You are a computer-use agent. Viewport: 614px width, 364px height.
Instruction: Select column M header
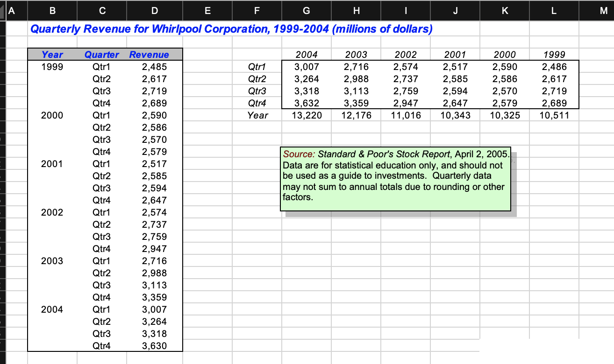[597, 11]
